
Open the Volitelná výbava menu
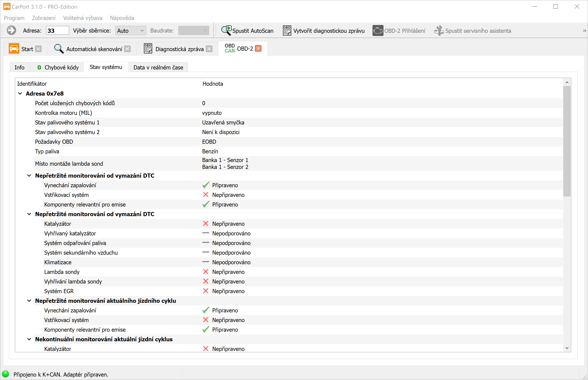tap(83, 18)
